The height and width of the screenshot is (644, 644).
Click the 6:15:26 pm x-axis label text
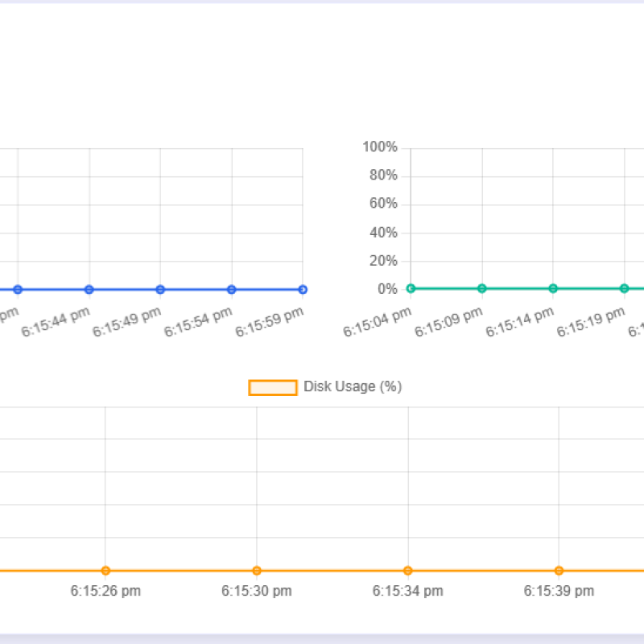pyautogui.click(x=105, y=591)
